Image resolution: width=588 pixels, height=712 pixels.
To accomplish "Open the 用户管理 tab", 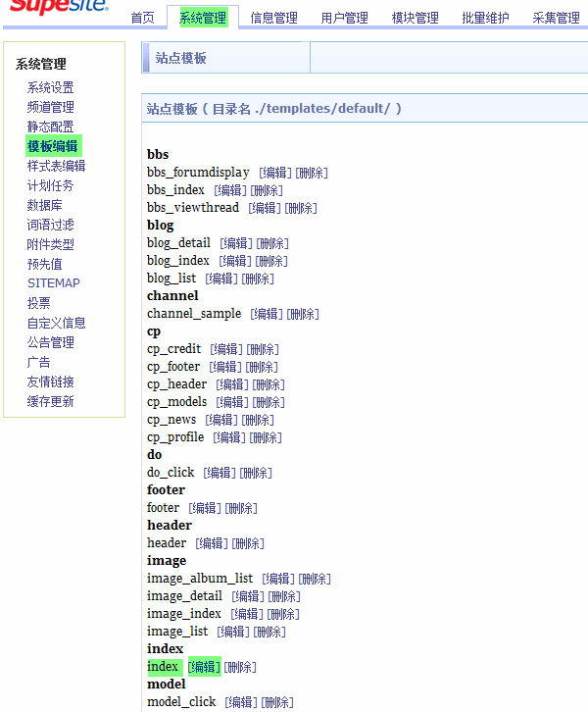I will (344, 18).
